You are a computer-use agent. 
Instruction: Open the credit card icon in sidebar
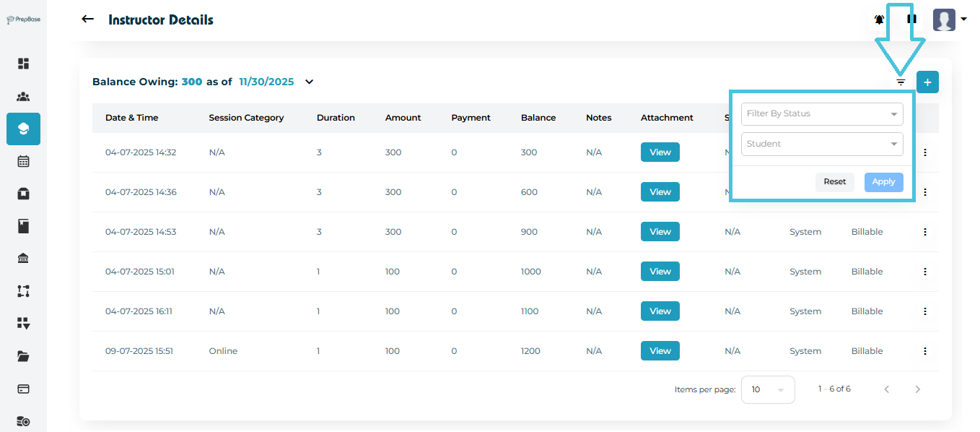click(23, 389)
